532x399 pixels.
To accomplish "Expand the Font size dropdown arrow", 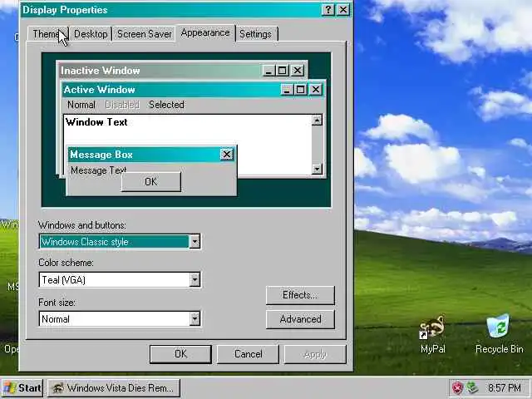I will 195,319.
